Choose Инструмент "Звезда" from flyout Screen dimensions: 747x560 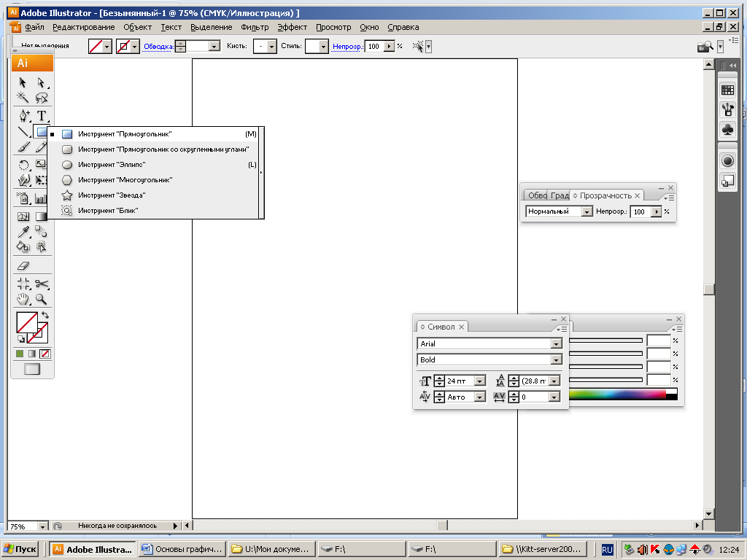pos(154,195)
